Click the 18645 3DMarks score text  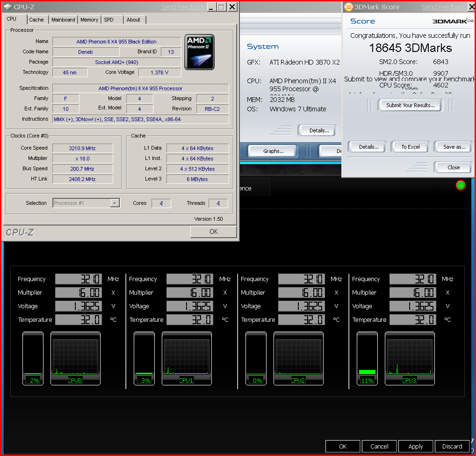(411, 48)
